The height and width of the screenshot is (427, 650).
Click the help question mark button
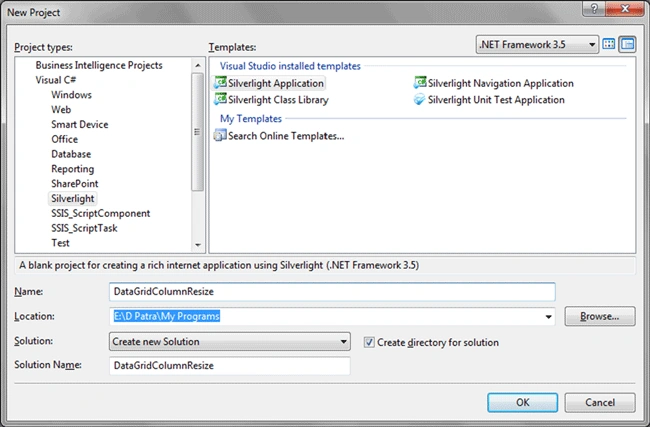point(594,8)
